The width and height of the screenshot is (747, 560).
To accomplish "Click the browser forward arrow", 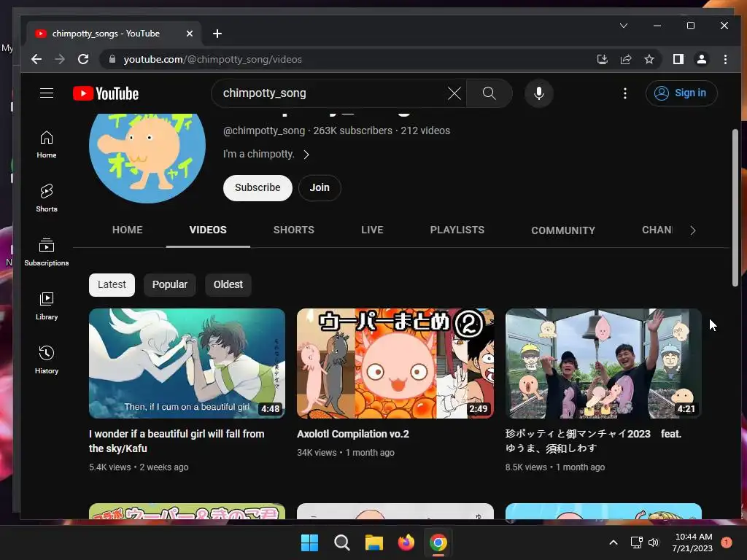I will [x=60, y=59].
